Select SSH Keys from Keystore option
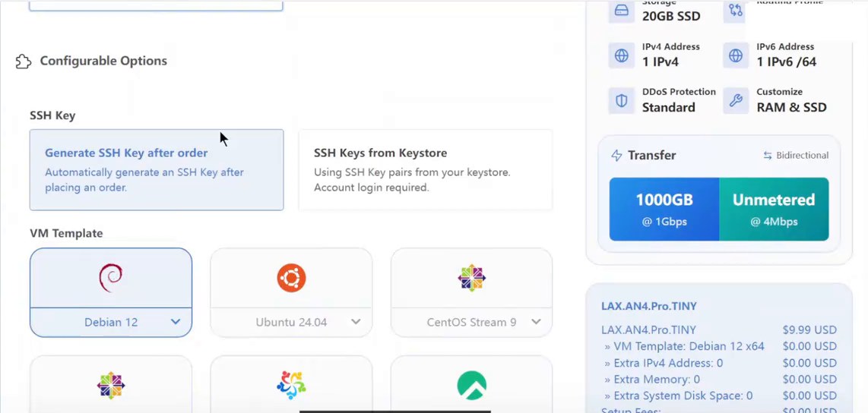868x413 pixels. pyautogui.click(x=426, y=170)
